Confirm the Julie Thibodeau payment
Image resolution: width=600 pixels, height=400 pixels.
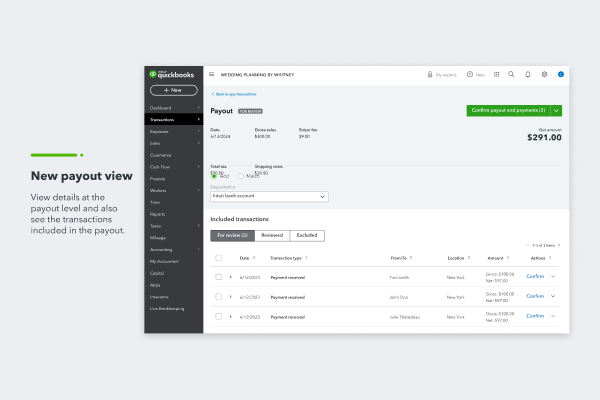(535, 316)
